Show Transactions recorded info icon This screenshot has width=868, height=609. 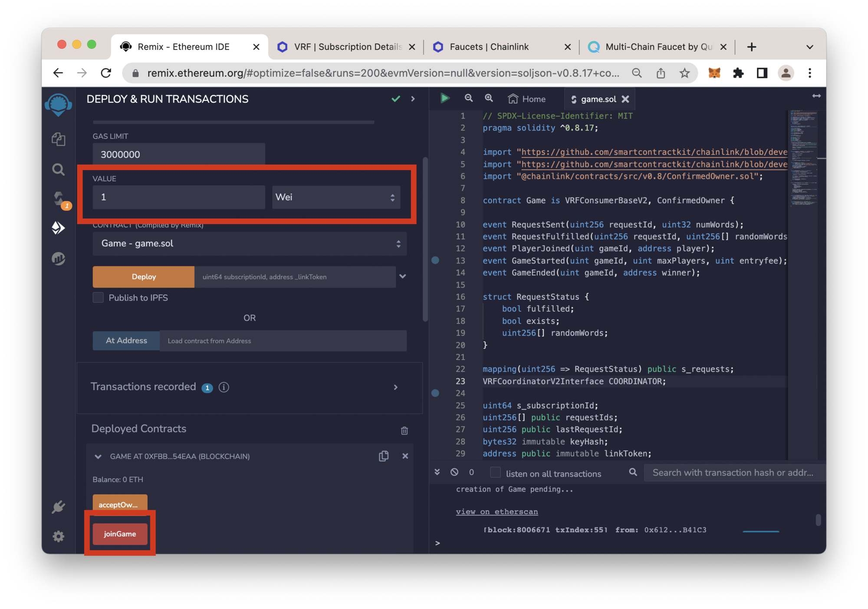pyautogui.click(x=224, y=387)
